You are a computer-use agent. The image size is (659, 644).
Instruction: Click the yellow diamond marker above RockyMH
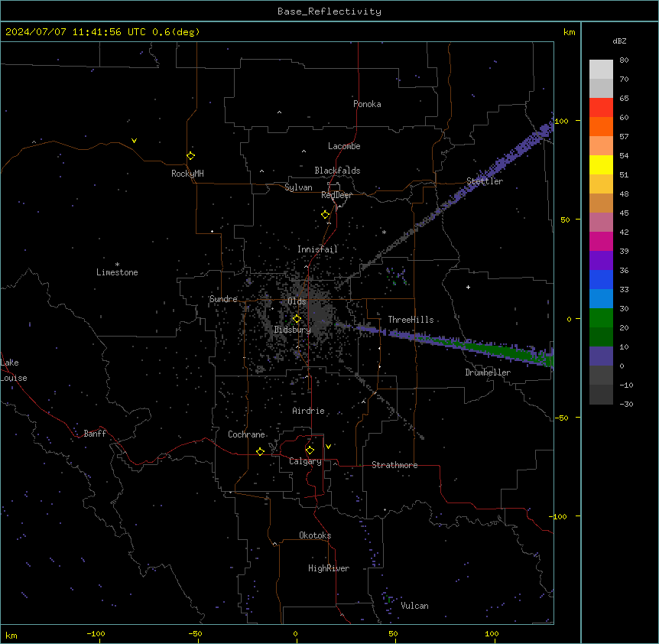click(191, 156)
